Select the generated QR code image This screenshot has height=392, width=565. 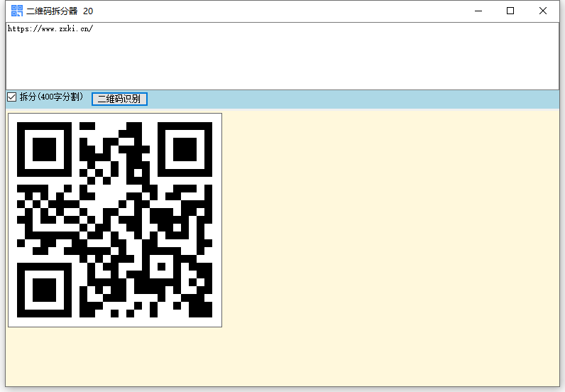coord(114,220)
